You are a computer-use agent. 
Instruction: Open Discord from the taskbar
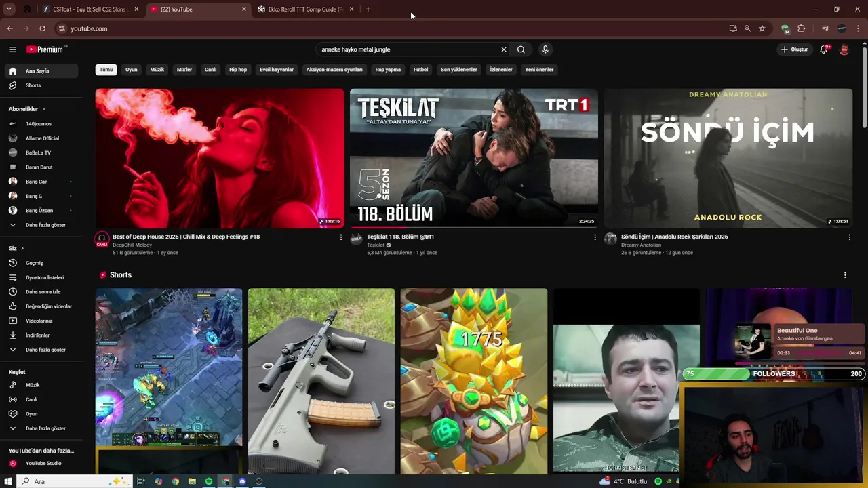point(242,481)
